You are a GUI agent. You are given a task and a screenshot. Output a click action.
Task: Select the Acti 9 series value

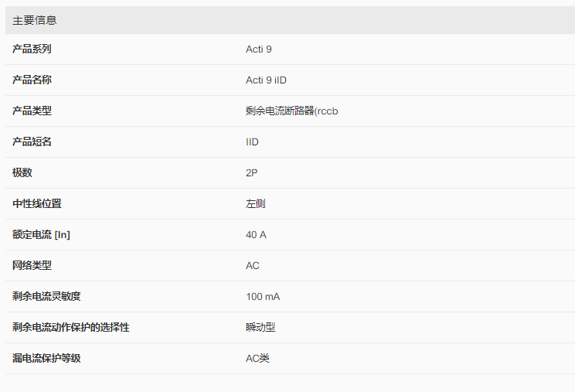point(258,49)
